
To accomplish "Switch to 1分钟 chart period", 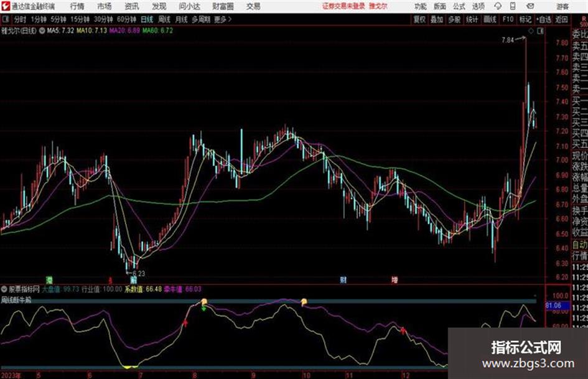I will click(x=38, y=19).
